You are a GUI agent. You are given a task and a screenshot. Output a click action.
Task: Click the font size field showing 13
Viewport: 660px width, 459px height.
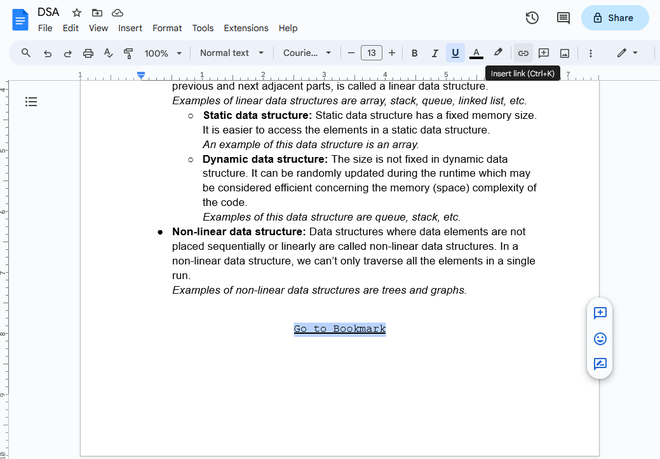pos(371,53)
